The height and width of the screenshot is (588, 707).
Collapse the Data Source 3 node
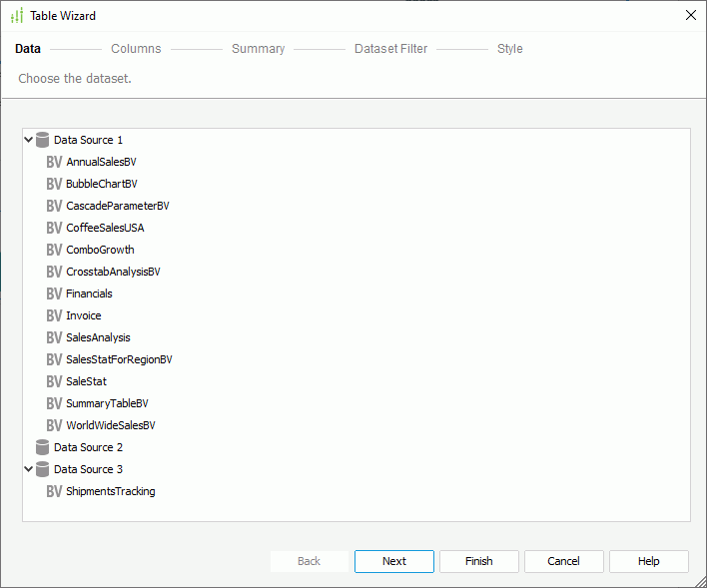tap(28, 469)
